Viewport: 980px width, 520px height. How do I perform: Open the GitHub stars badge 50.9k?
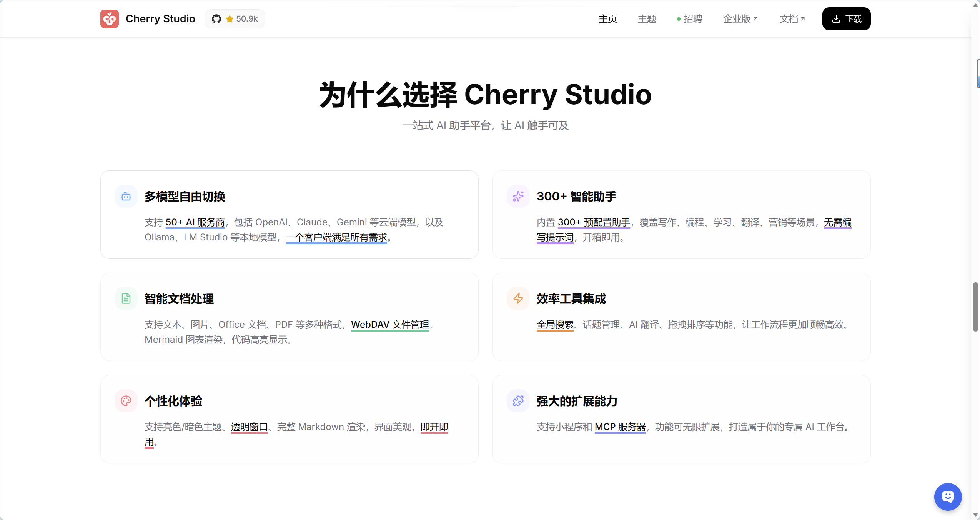click(235, 19)
